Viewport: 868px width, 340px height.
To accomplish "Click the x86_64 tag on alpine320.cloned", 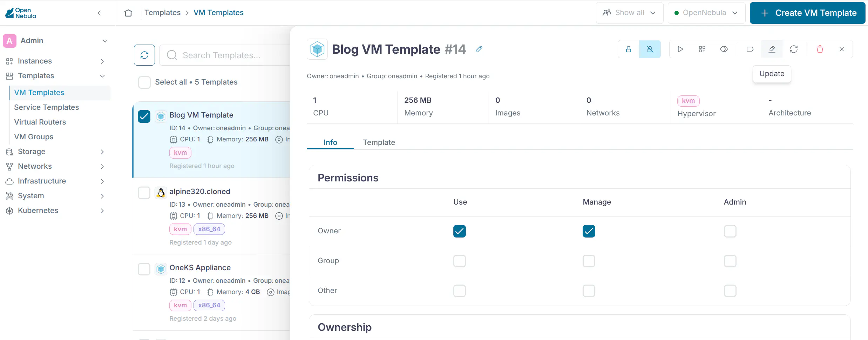I will (x=209, y=229).
